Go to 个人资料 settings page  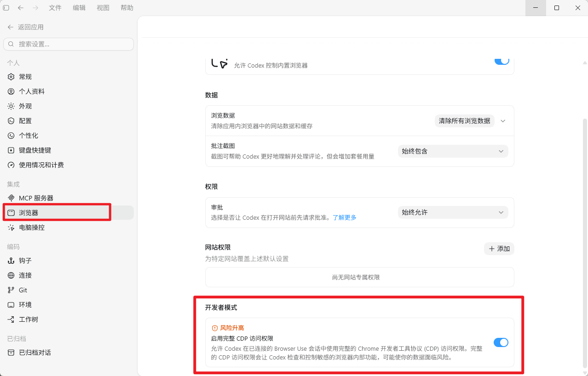tap(69, 91)
